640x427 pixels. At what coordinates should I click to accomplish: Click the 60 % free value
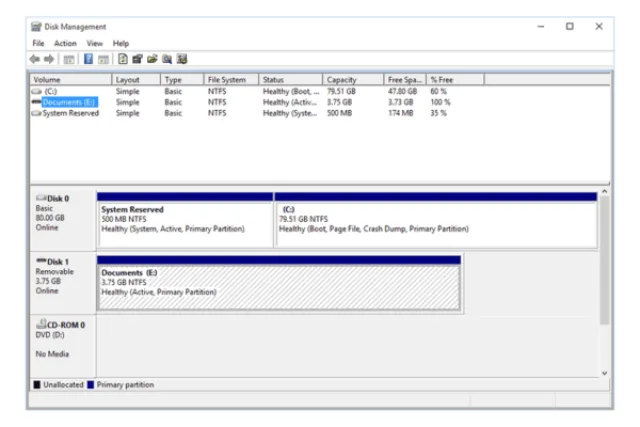click(x=438, y=91)
